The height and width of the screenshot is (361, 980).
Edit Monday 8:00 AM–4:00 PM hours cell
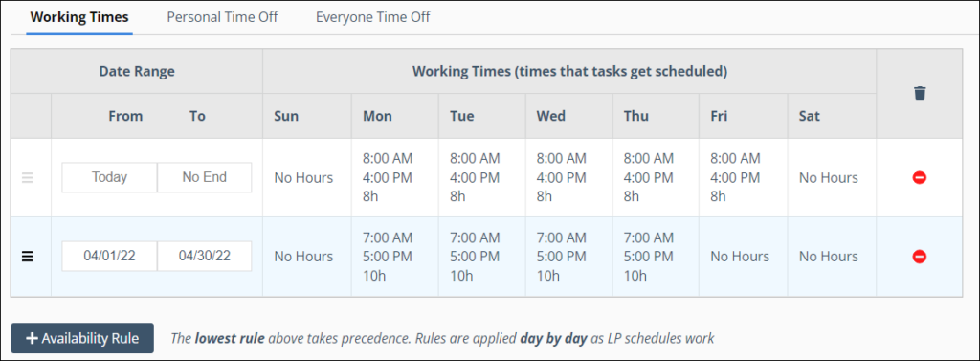(x=395, y=178)
